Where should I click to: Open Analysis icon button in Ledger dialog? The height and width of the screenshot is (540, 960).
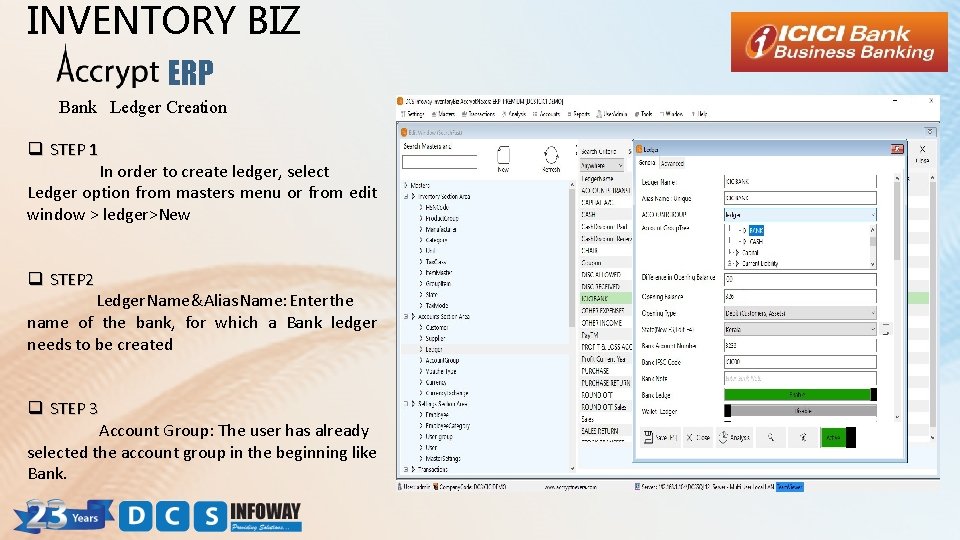click(734, 437)
